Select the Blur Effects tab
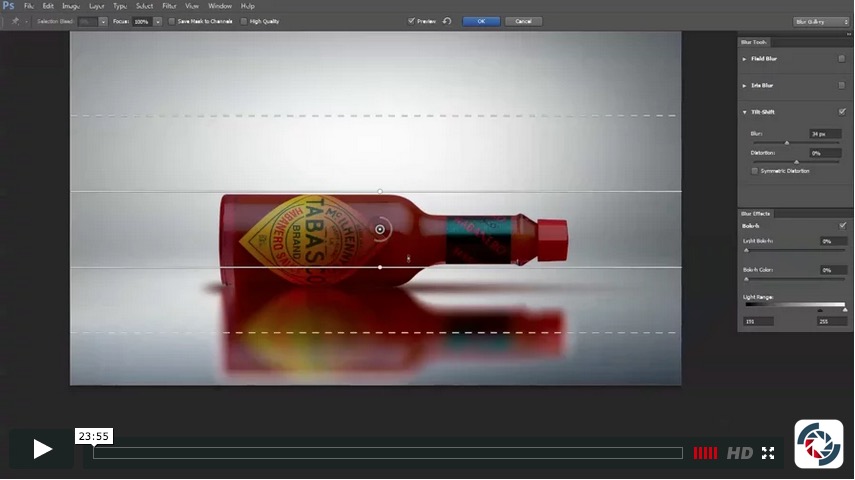 (755, 213)
